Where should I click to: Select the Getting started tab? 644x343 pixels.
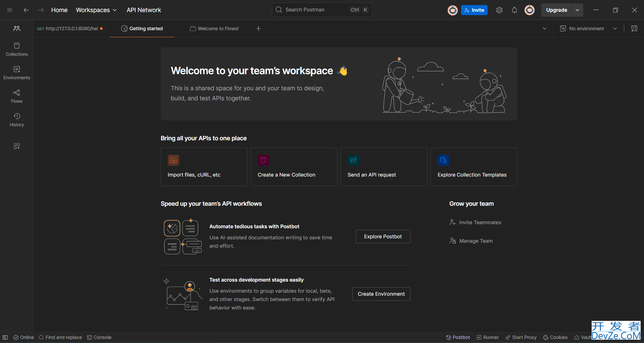click(142, 29)
